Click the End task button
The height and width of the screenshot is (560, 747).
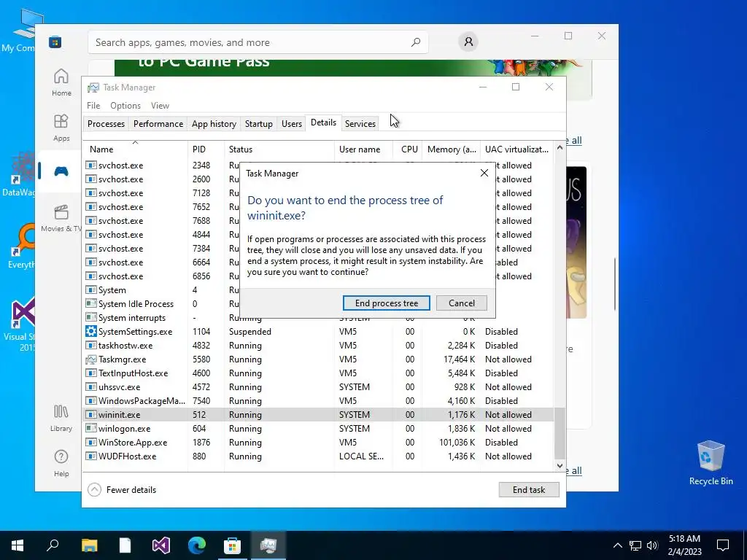coord(529,489)
